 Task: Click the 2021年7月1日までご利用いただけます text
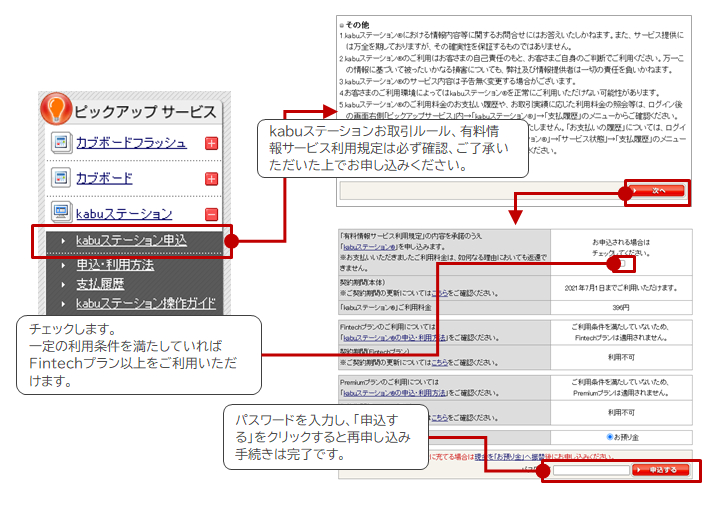coord(621,288)
